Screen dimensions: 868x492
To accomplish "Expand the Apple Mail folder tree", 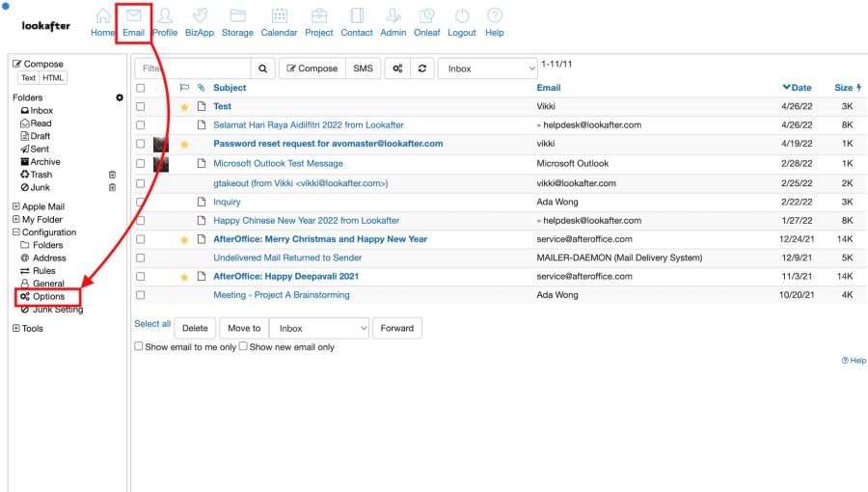I will (15, 206).
